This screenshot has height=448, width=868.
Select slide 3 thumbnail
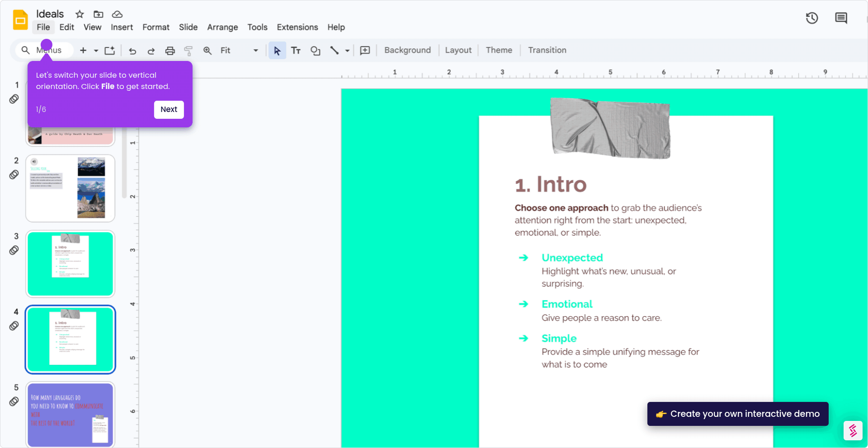(x=70, y=264)
